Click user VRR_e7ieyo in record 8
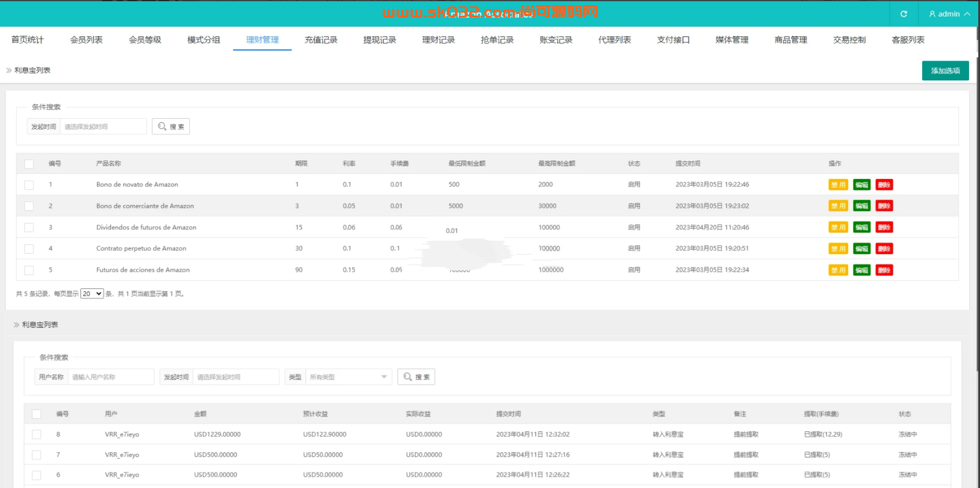This screenshot has height=488, width=980. pos(122,434)
